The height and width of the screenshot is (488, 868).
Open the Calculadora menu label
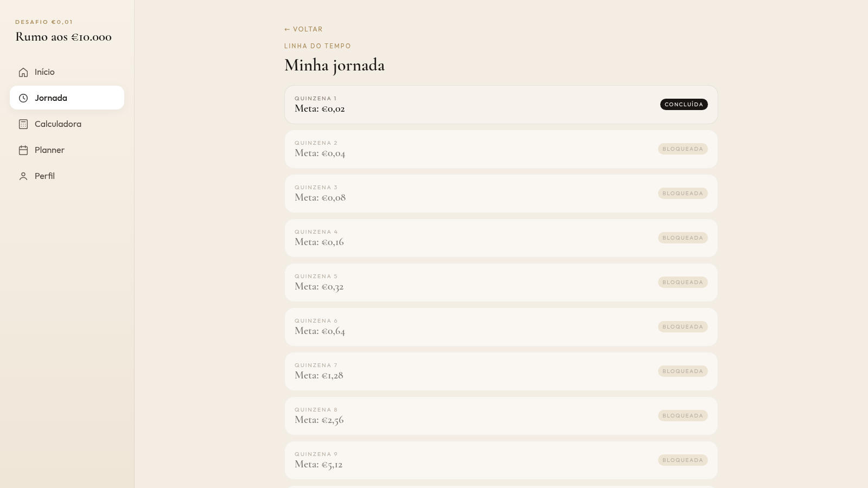coord(58,124)
